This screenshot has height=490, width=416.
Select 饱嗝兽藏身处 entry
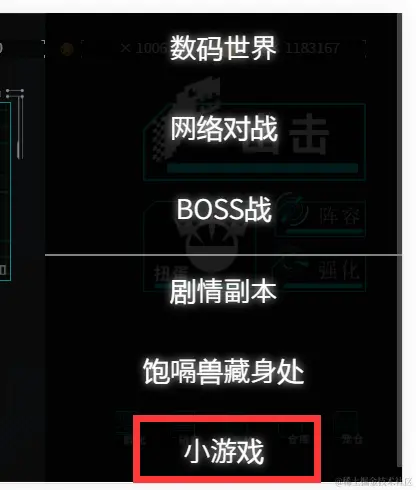pos(224,371)
